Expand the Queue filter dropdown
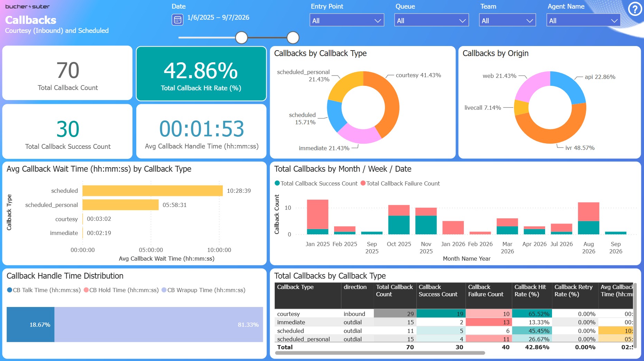The height and width of the screenshot is (361, 644). tap(432, 20)
